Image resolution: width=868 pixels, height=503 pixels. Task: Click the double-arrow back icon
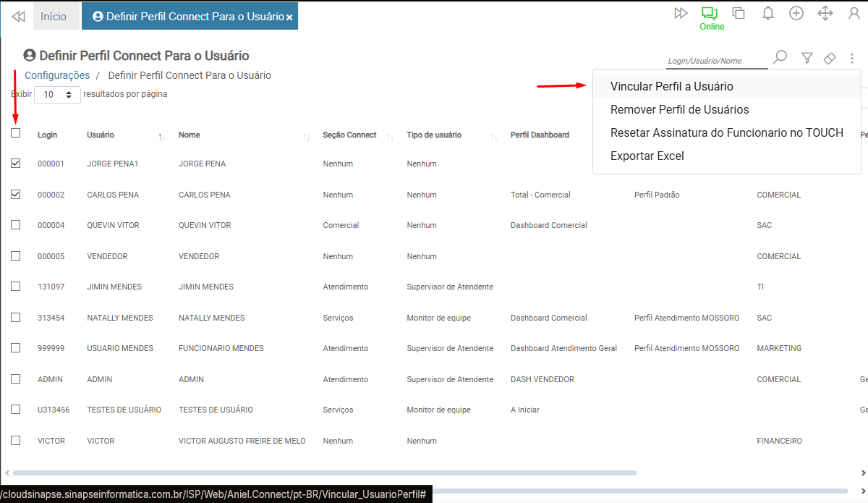tap(18, 16)
